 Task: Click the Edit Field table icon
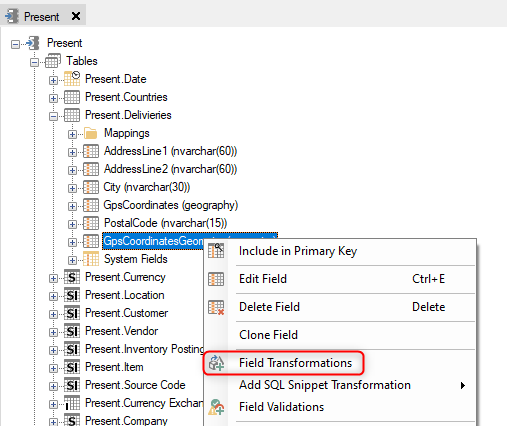point(216,279)
